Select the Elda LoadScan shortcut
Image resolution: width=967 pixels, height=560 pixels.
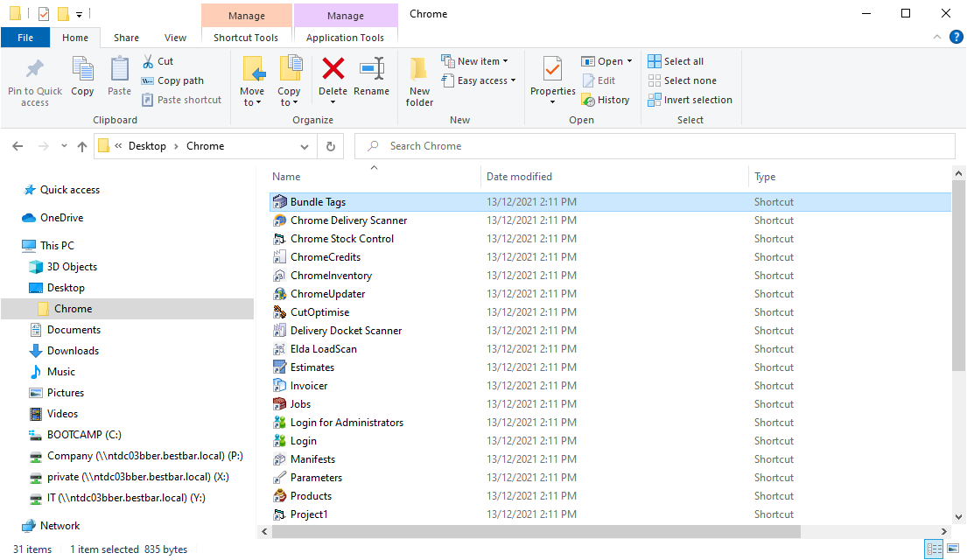[x=323, y=349]
